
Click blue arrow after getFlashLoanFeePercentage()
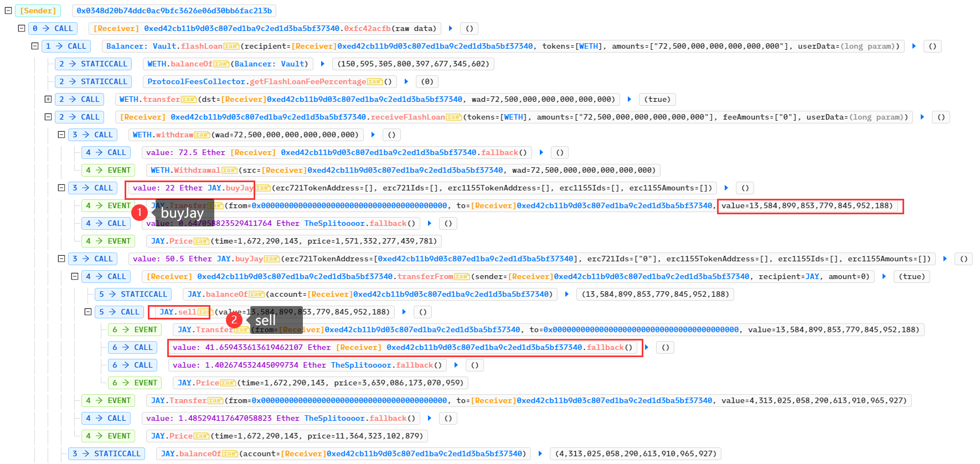point(406,81)
